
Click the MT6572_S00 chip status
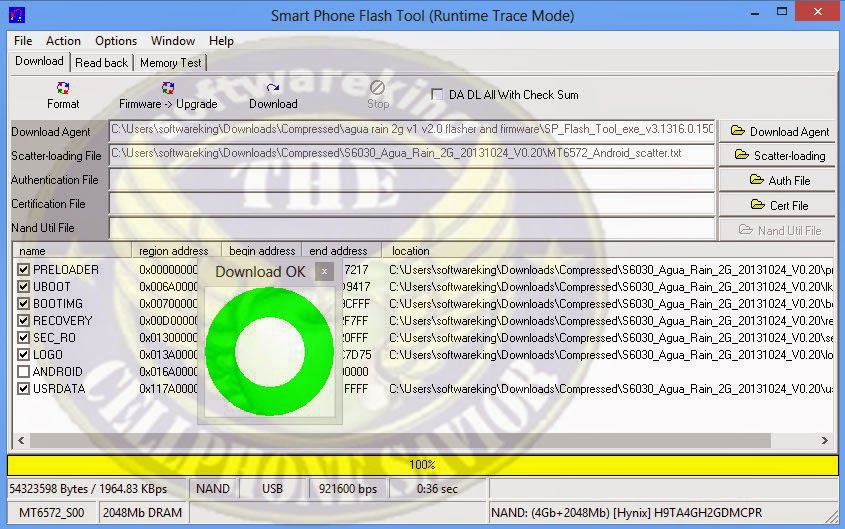(52, 512)
